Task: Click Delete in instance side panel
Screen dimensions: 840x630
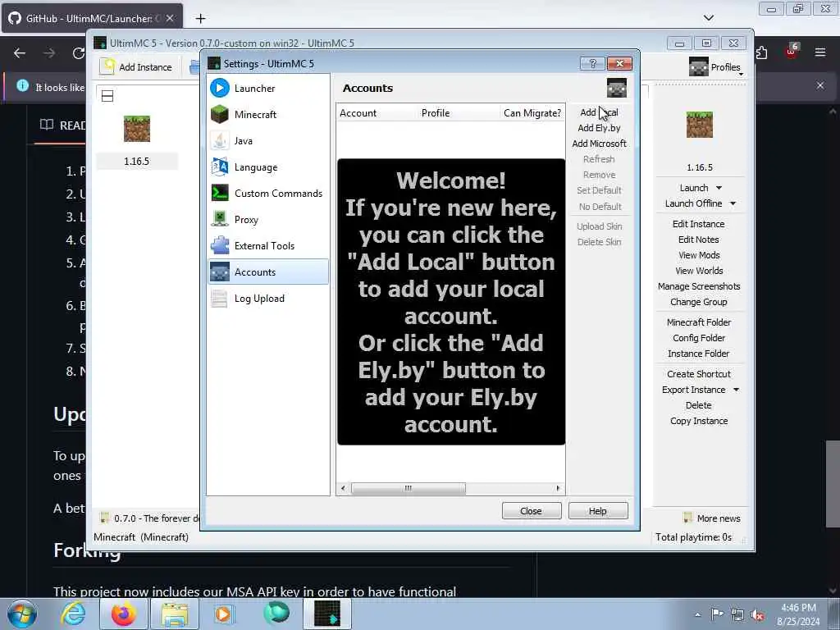Action: [699, 405]
